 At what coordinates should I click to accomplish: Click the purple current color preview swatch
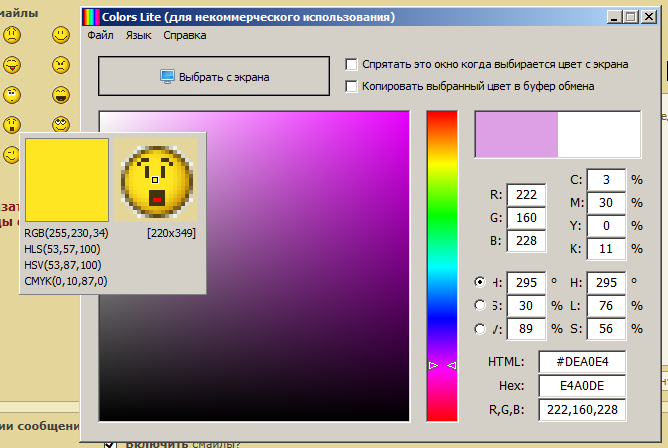(516, 134)
